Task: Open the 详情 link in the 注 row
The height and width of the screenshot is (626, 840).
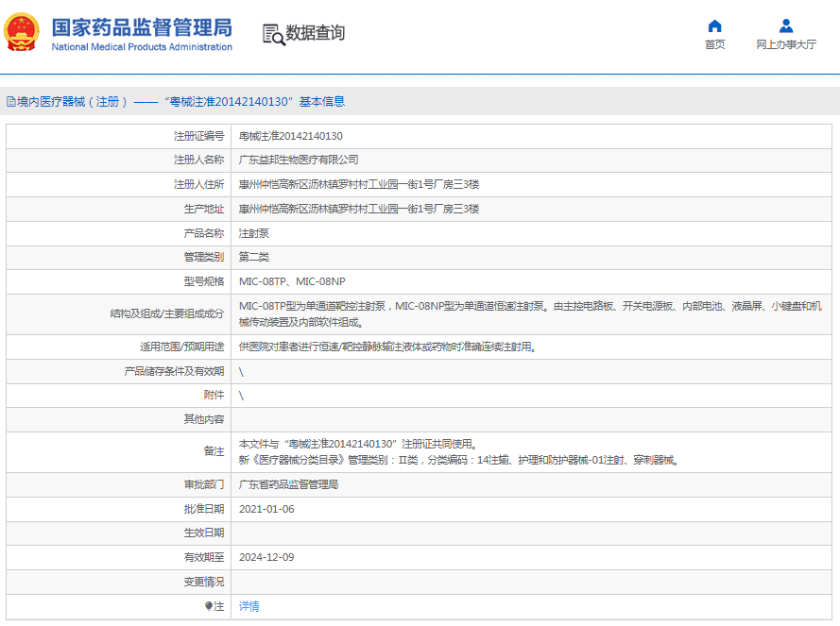Action: pyautogui.click(x=249, y=606)
